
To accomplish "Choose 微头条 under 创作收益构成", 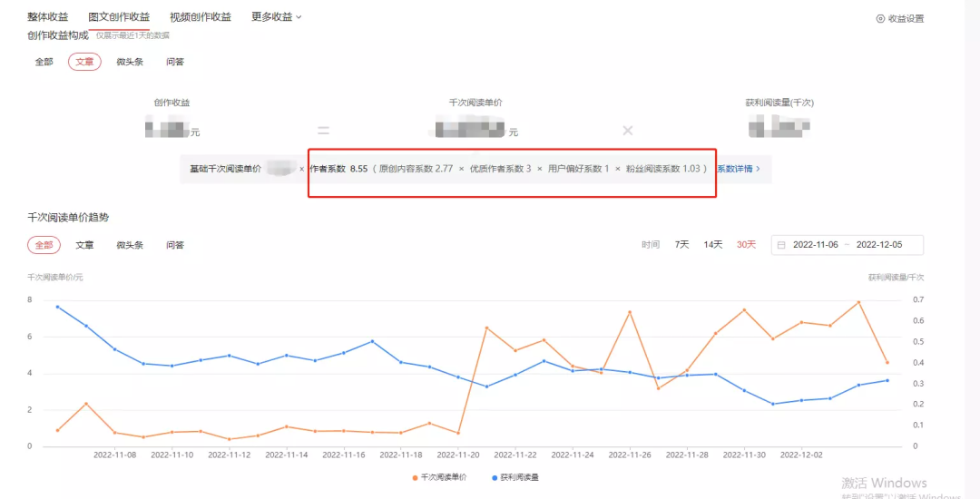I will (130, 62).
